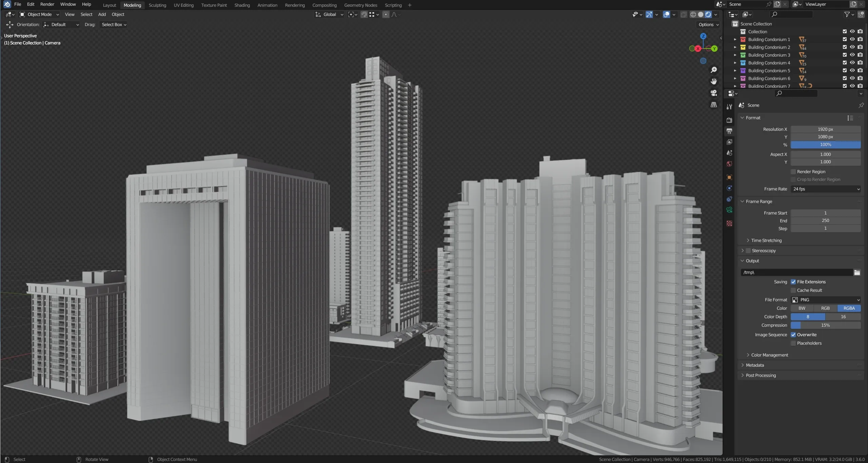Set color mode to RGB
Viewport: 868px width, 463px height.
coord(825,308)
